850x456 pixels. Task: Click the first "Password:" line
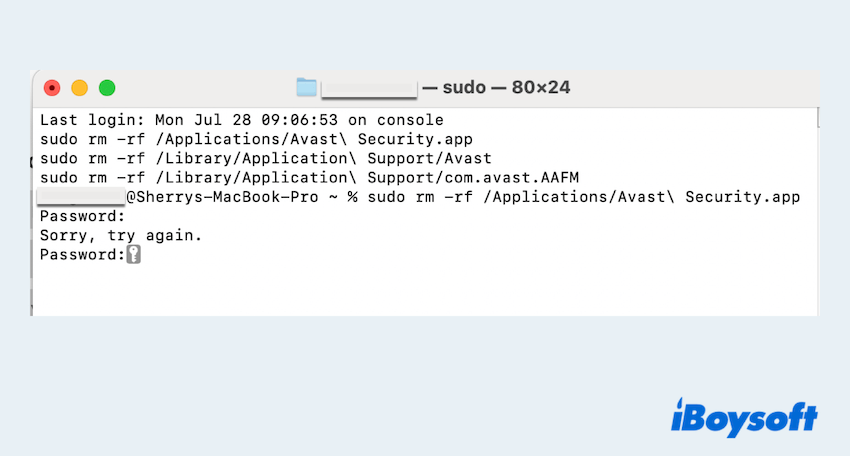[x=82, y=216]
